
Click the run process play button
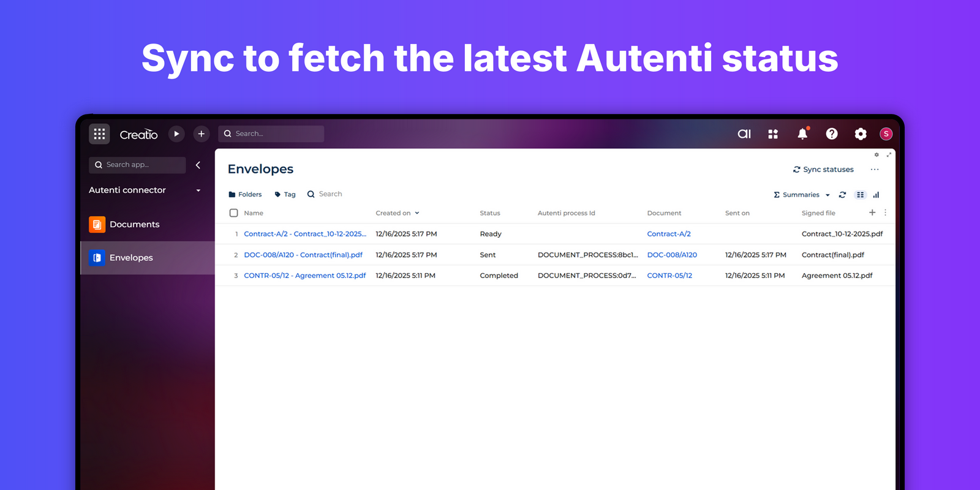click(x=176, y=134)
